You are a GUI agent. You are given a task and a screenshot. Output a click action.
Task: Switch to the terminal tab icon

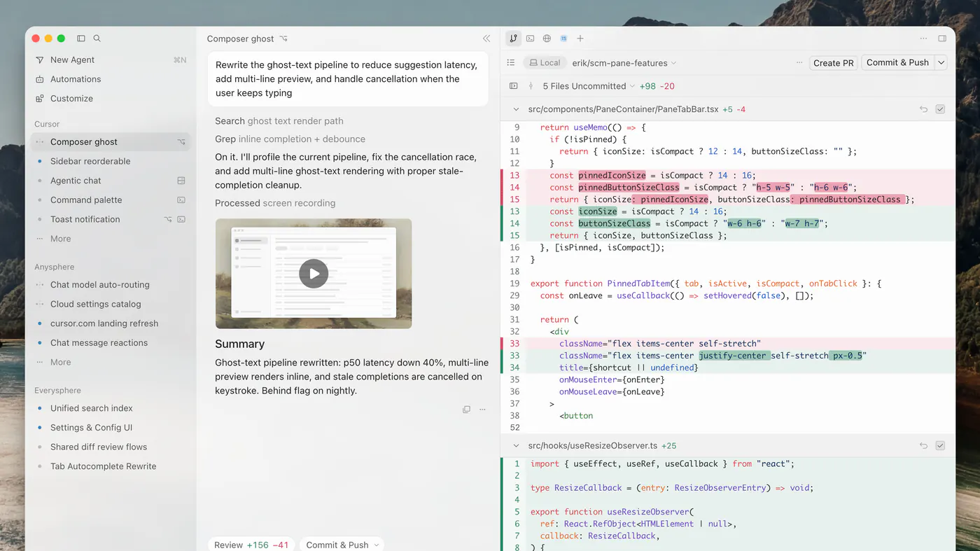click(531, 39)
